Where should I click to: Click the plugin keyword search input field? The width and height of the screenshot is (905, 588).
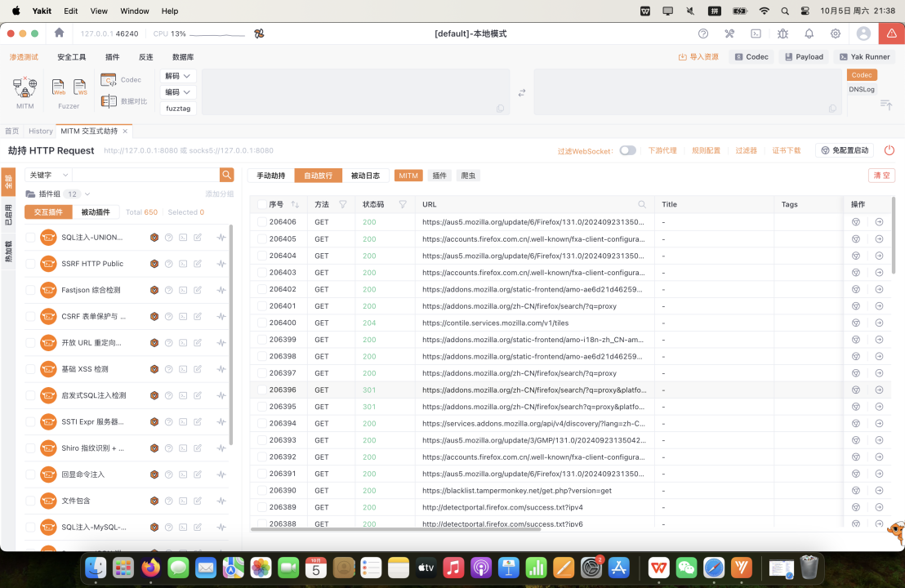pos(145,175)
